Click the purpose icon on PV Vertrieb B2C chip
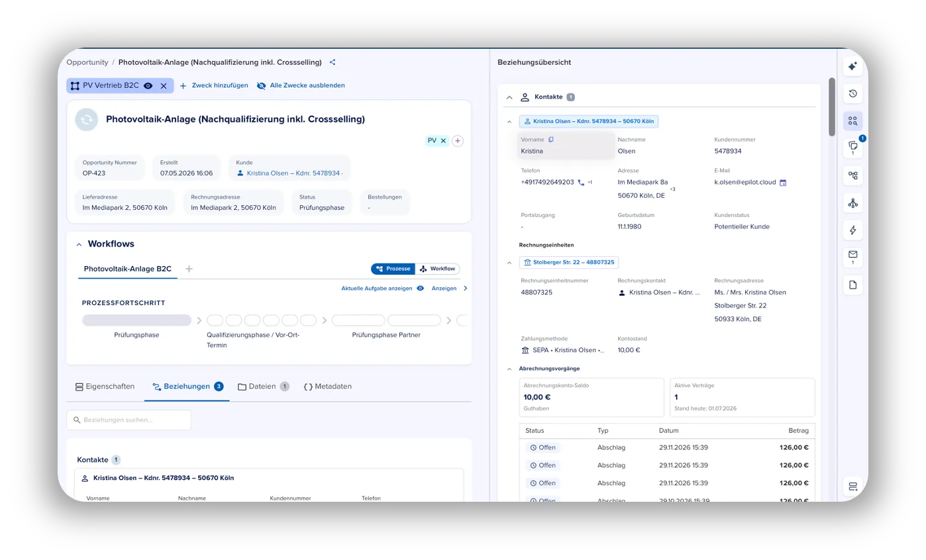This screenshot has width=926, height=560. 75,85
